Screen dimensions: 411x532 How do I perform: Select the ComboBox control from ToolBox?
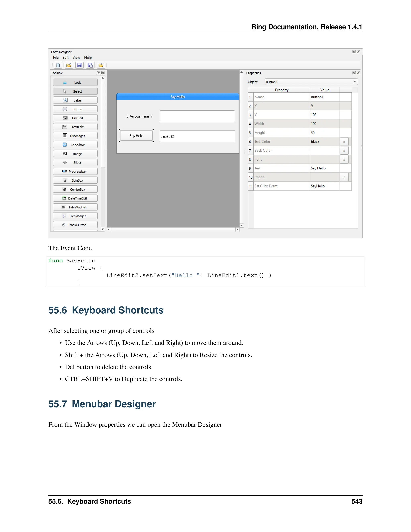pyautogui.click(x=75, y=189)
